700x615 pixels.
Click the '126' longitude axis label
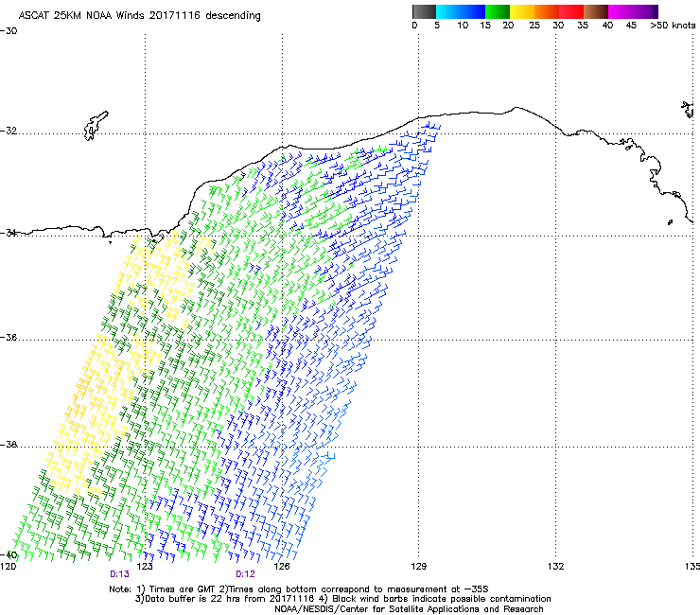[282, 567]
